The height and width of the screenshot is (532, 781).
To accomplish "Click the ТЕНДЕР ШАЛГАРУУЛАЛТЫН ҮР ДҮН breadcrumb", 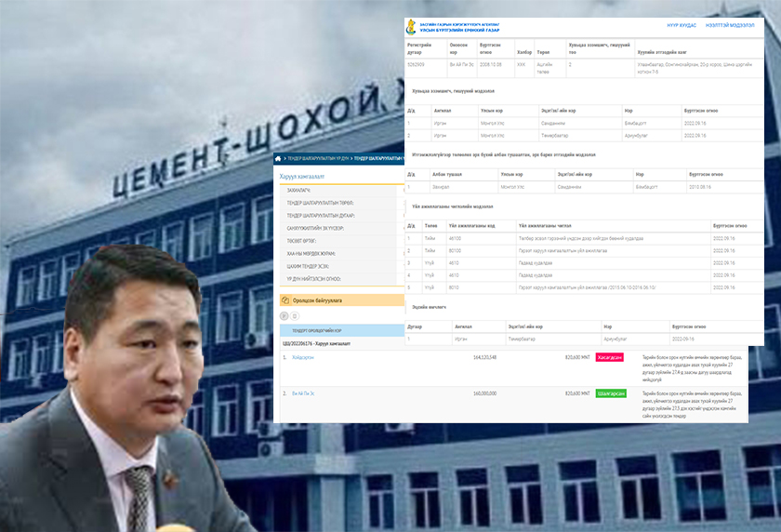I will 318,158.
